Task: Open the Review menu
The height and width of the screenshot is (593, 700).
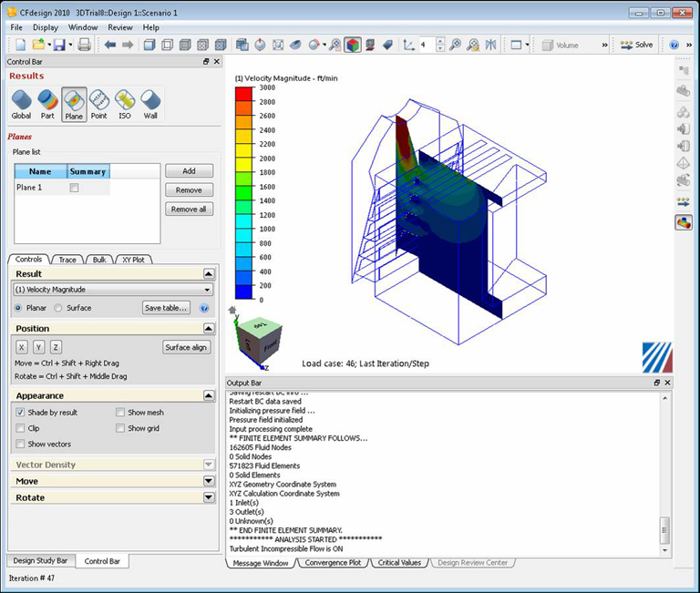Action: click(x=120, y=27)
